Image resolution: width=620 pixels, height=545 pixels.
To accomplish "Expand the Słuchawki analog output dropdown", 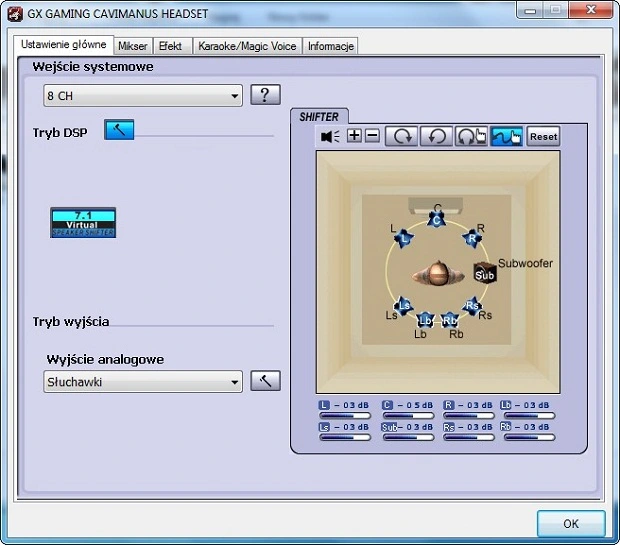I will pos(143,381).
